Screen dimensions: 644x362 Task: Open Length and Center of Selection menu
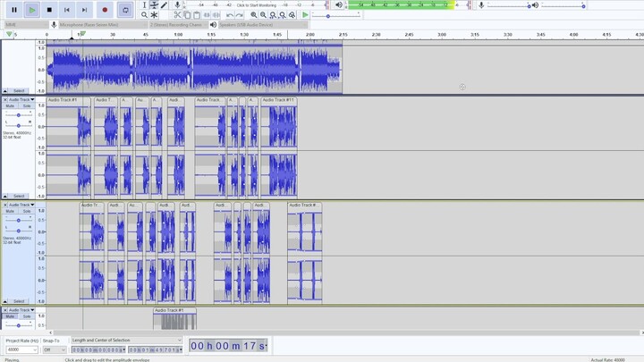(x=126, y=341)
